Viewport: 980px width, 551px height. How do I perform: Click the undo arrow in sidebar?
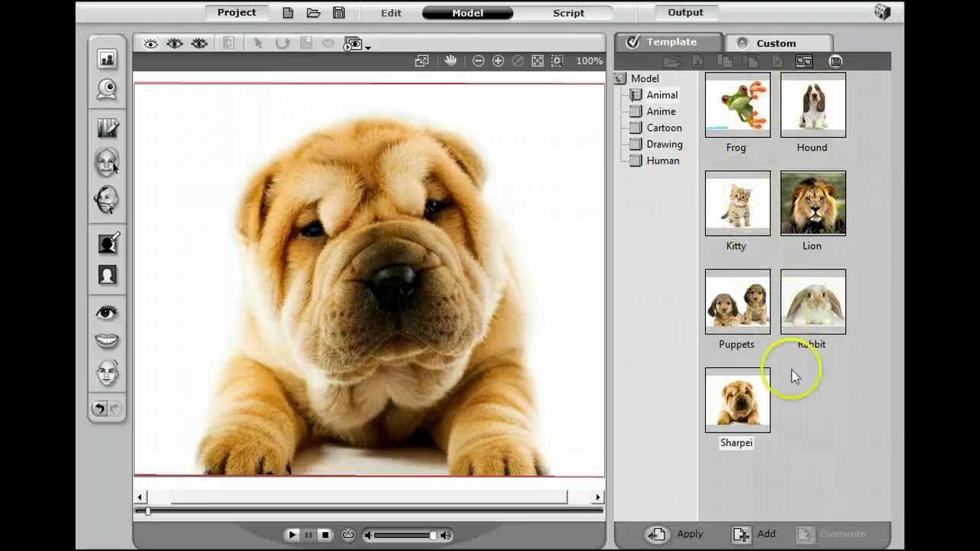point(100,409)
